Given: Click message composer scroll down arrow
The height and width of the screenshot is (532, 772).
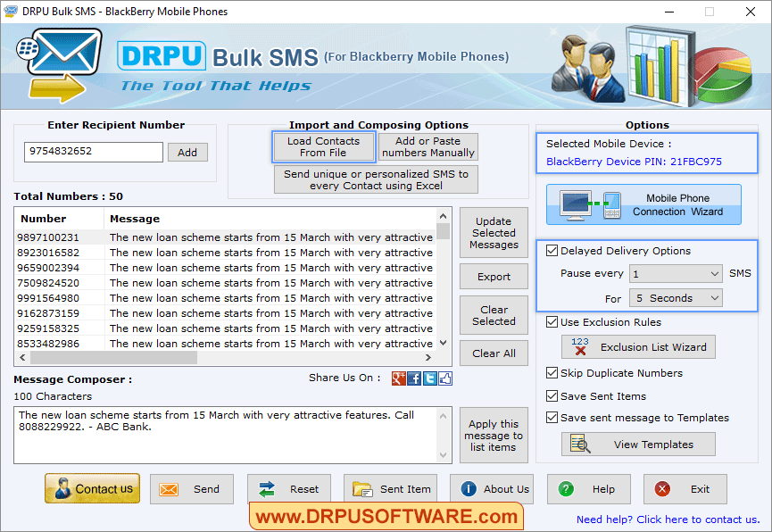Looking at the screenshot, I should pos(443,455).
